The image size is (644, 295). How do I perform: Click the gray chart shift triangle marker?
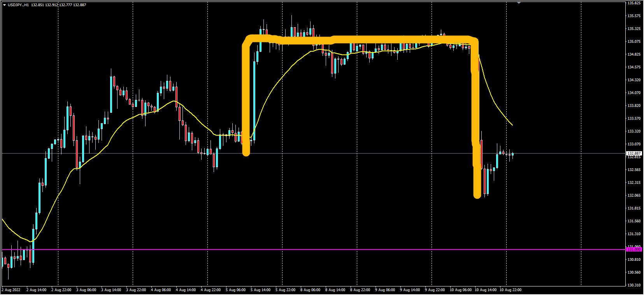pos(519,3)
